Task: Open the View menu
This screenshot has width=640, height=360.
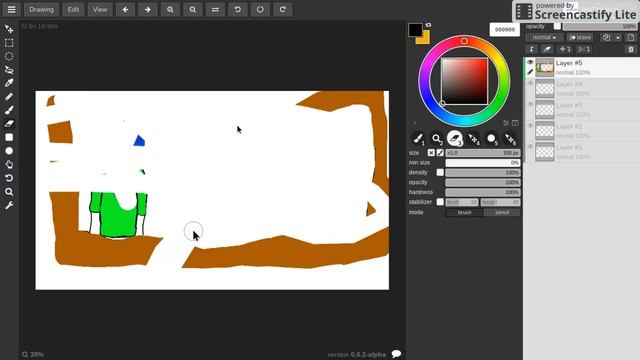Action: 100,9
